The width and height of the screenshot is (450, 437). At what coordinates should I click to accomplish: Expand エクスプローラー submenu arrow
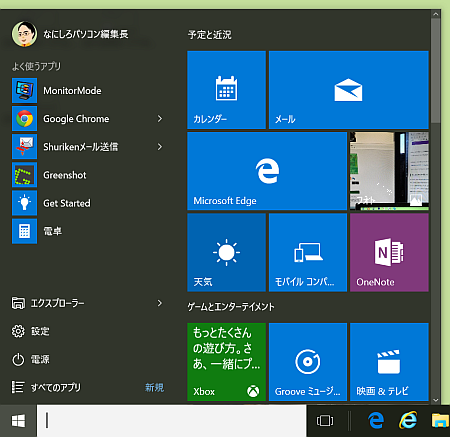(160, 303)
